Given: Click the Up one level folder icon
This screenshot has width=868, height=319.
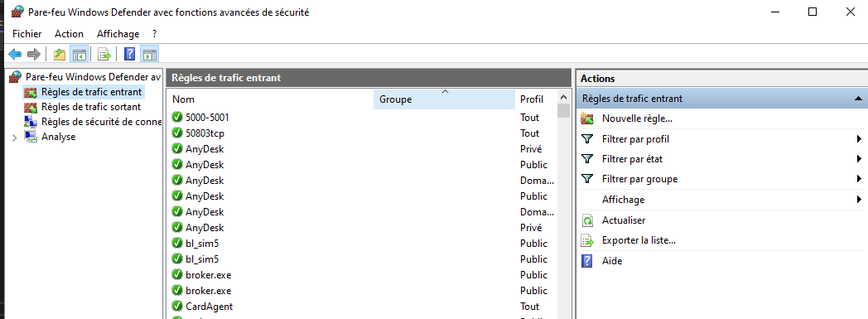Looking at the screenshot, I should click(x=60, y=55).
